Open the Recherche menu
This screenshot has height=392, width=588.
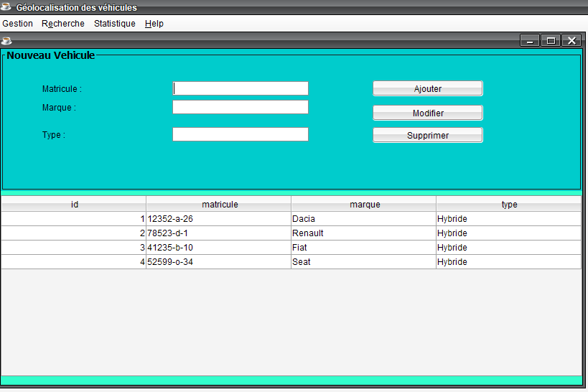coord(63,24)
